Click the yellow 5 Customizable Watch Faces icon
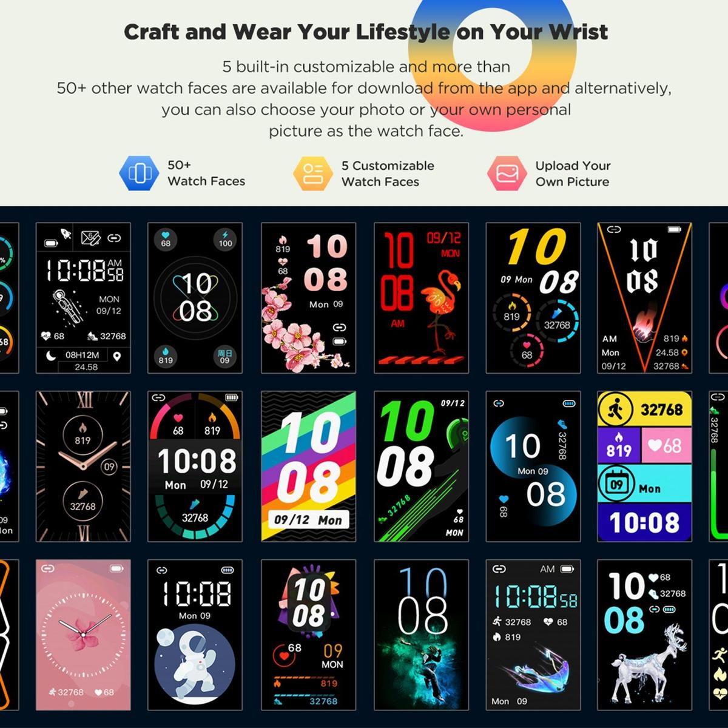Screen dimensions: 728x728 pyautogui.click(x=313, y=173)
